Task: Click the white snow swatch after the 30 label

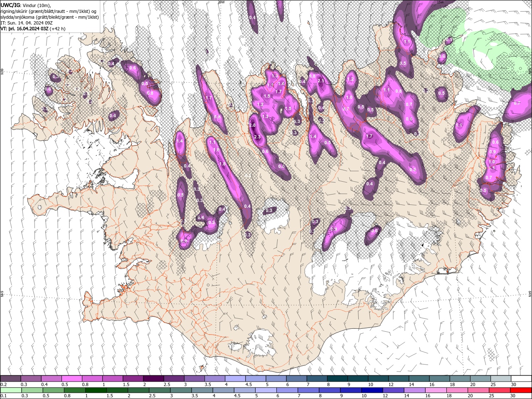Action: point(520,379)
